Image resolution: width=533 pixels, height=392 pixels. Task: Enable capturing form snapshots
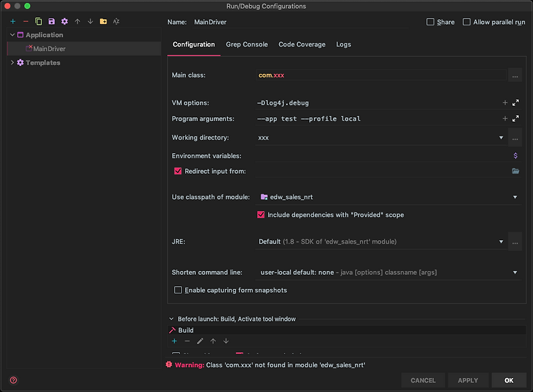click(x=179, y=290)
